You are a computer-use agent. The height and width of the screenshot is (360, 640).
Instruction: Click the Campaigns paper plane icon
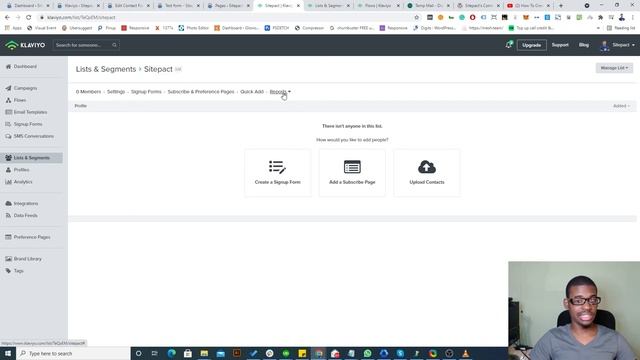click(8, 88)
